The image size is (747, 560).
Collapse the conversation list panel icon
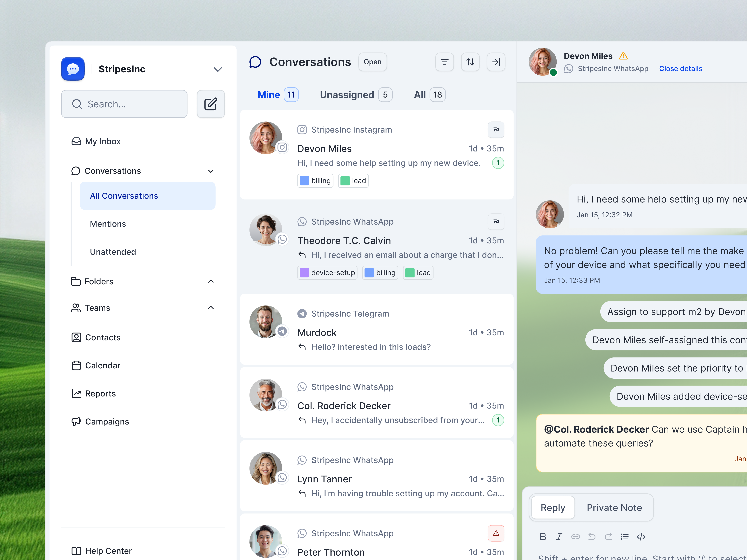496,62
